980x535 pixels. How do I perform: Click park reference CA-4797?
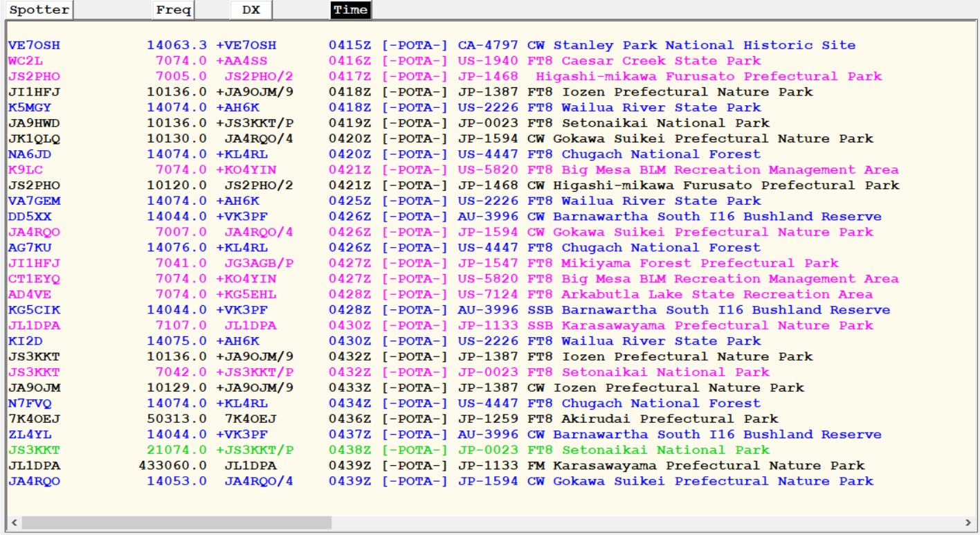[x=488, y=46]
